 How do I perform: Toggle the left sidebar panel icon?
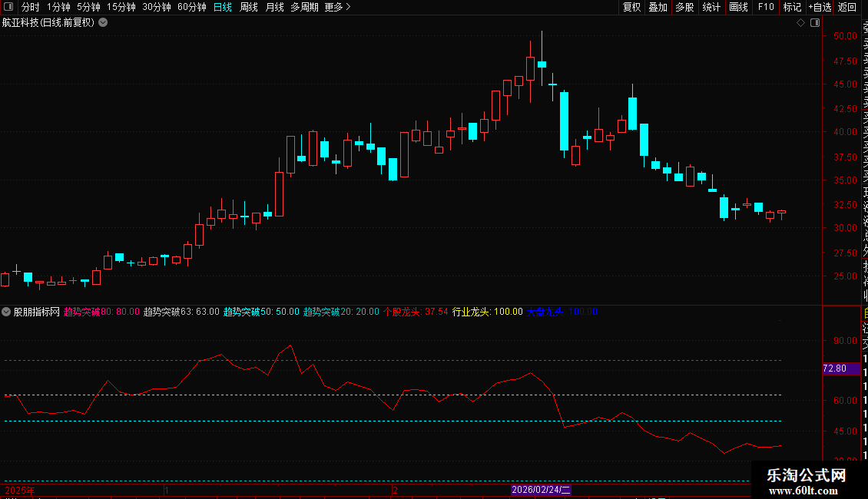(x=8, y=7)
